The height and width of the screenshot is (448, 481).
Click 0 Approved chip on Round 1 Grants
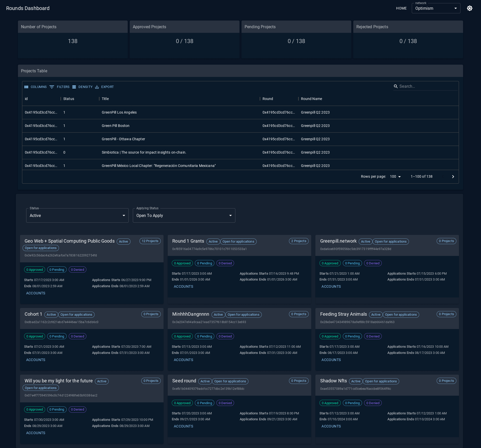click(182, 263)
